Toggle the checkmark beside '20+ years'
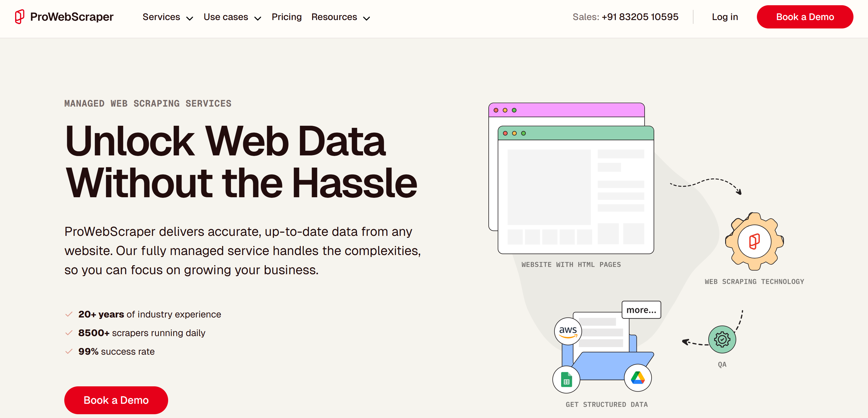The height and width of the screenshot is (418, 868). click(68, 314)
